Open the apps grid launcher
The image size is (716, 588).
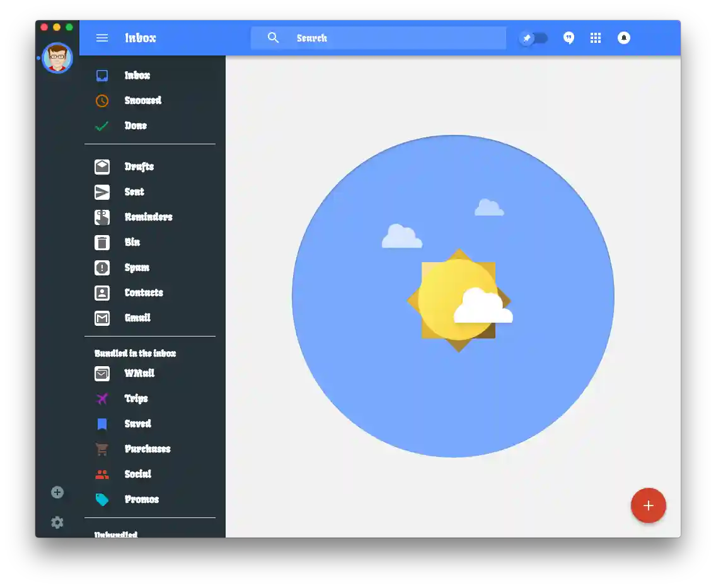coord(596,38)
